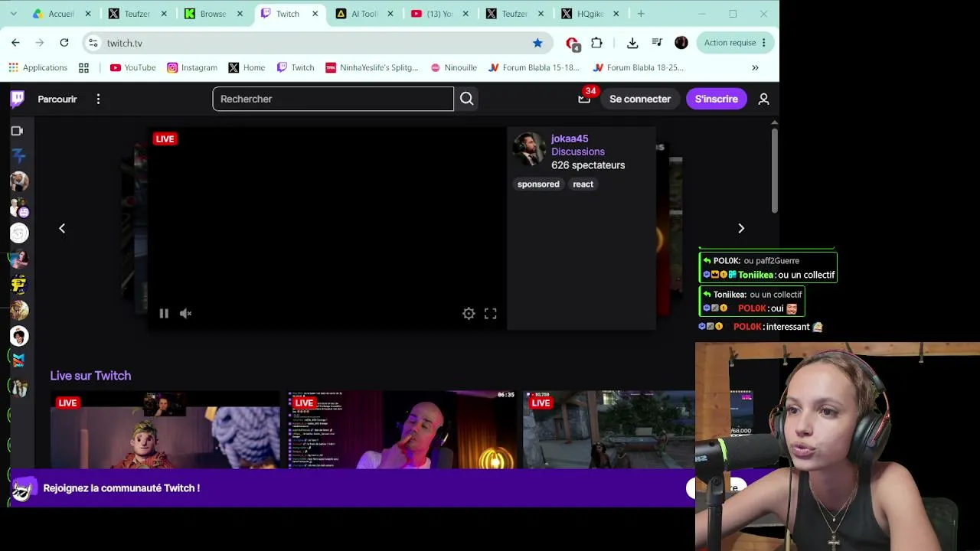Click the page vertical scrollbar
980x551 pixels.
coord(775,170)
